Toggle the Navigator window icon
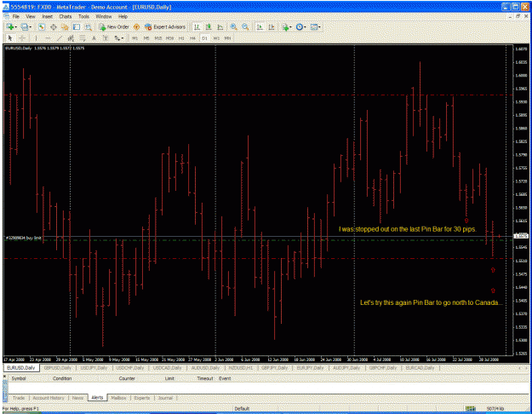This screenshot has width=532, height=414. (65, 26)
